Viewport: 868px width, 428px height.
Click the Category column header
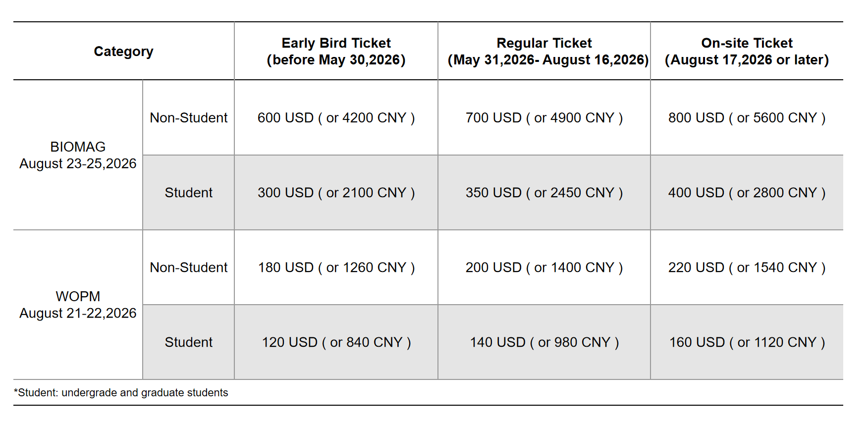tap(123, 52)
